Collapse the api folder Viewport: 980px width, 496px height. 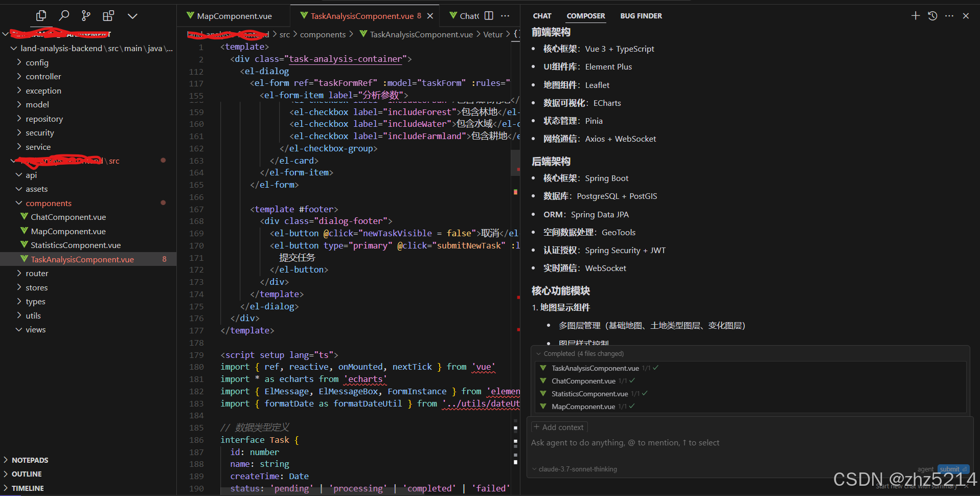(x=31, y=175)
